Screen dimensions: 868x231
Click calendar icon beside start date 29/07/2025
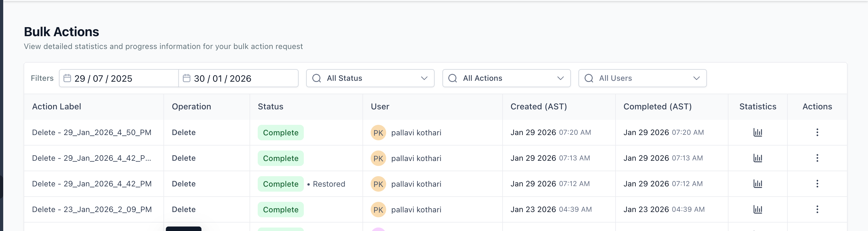[67, 78]
